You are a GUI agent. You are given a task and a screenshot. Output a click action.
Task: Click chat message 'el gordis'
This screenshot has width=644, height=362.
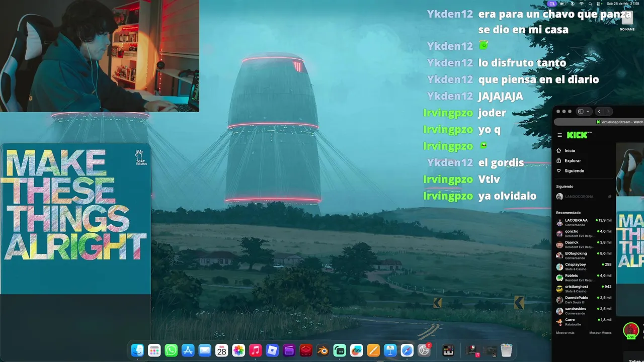pyautogui.click(x=501, y=163)
